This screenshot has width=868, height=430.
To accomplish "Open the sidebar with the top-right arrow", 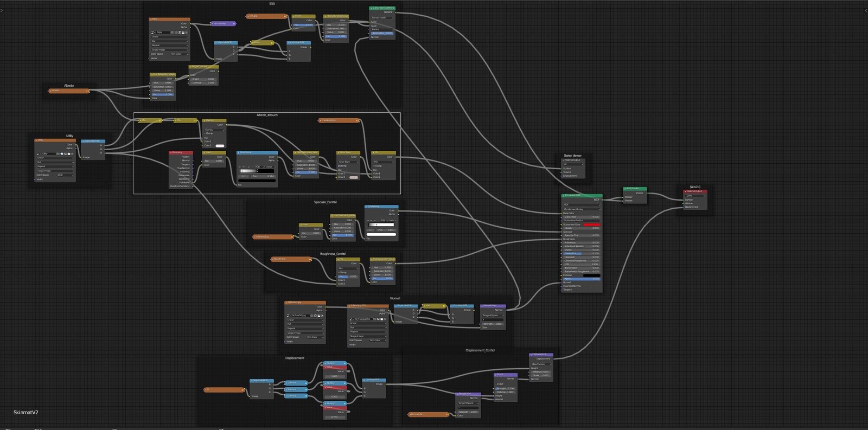I will [x=865, y=10].
